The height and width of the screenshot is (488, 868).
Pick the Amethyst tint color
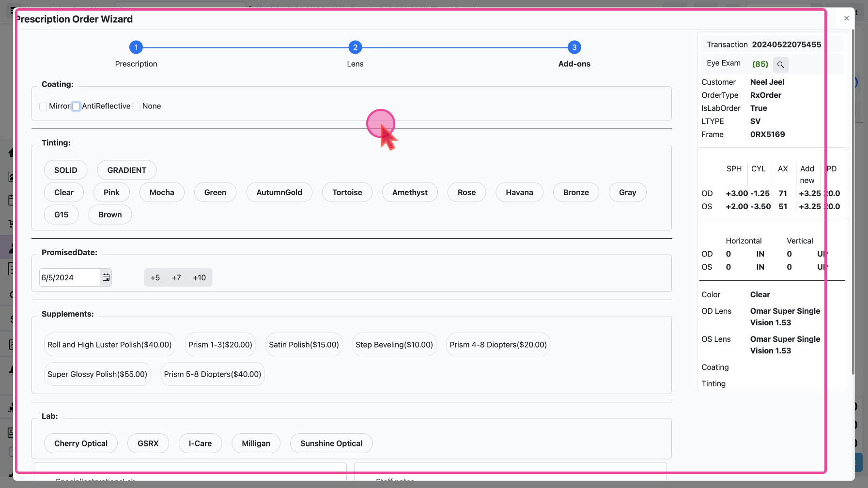tap(410, 192)
